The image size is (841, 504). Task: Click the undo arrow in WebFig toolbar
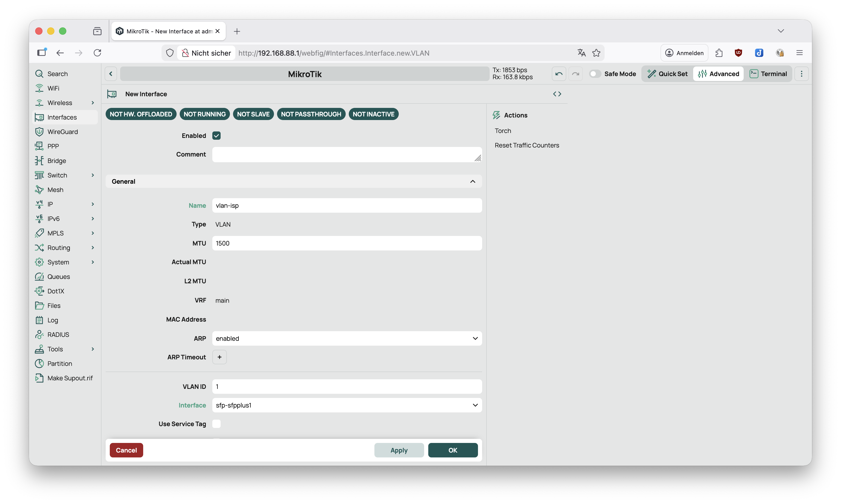point(559,74)
